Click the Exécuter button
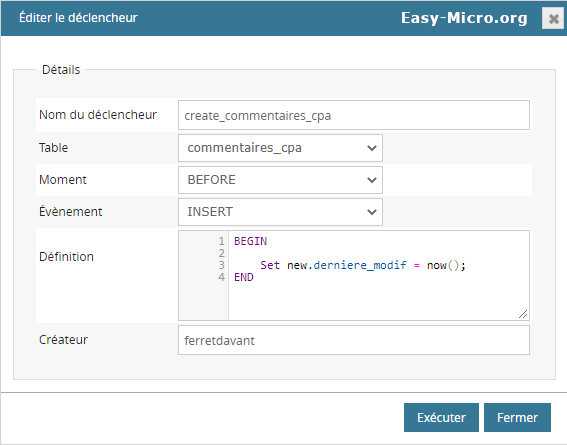The image size is (567, 445). pos(441,418)
